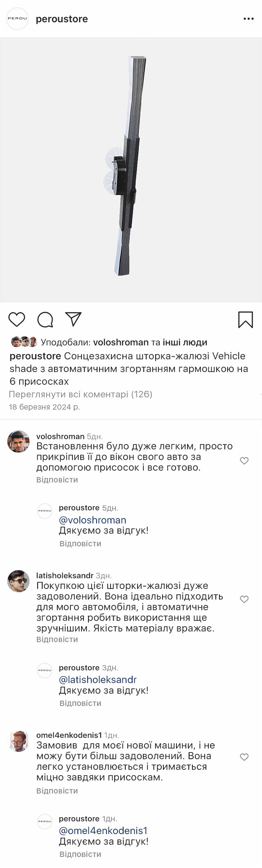Open the @latisholeksandr mention link

(98, 679)
